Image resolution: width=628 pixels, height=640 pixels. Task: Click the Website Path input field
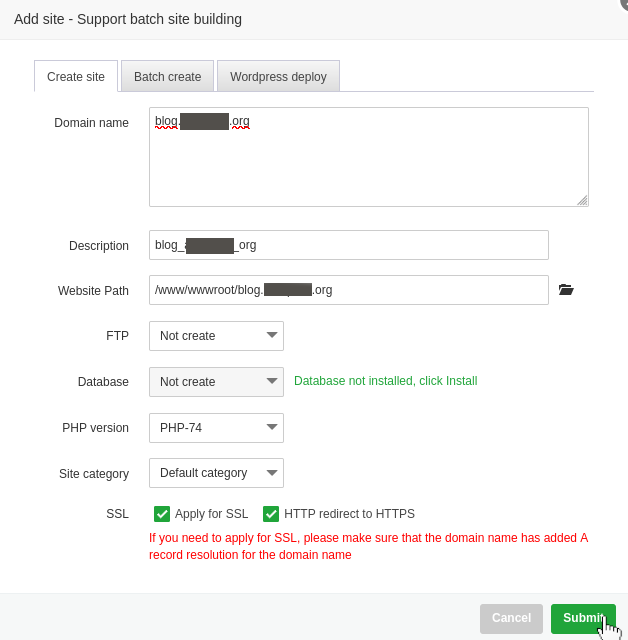coord(348,290)
